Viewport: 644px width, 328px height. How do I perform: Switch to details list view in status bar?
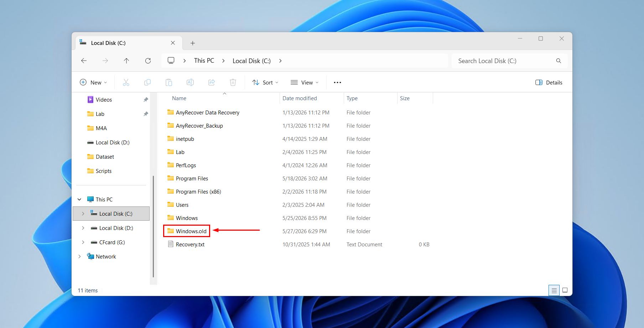[554, 291]
